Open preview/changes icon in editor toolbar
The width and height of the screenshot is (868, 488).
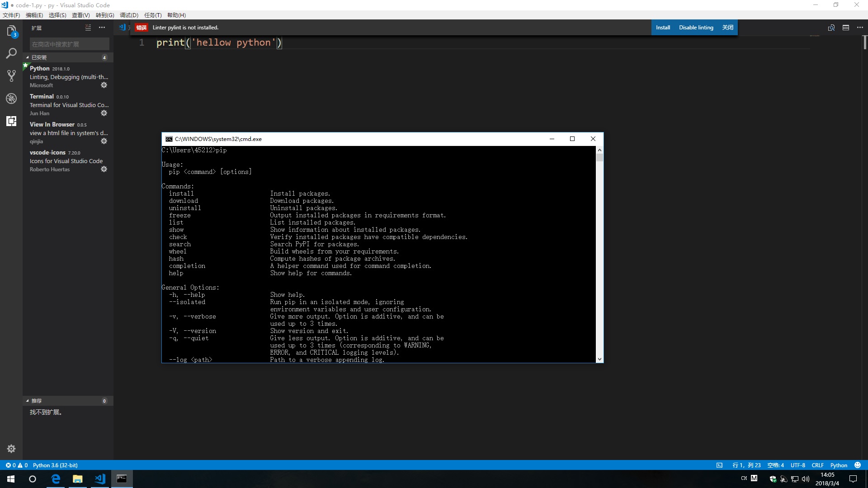coord(831,28)
